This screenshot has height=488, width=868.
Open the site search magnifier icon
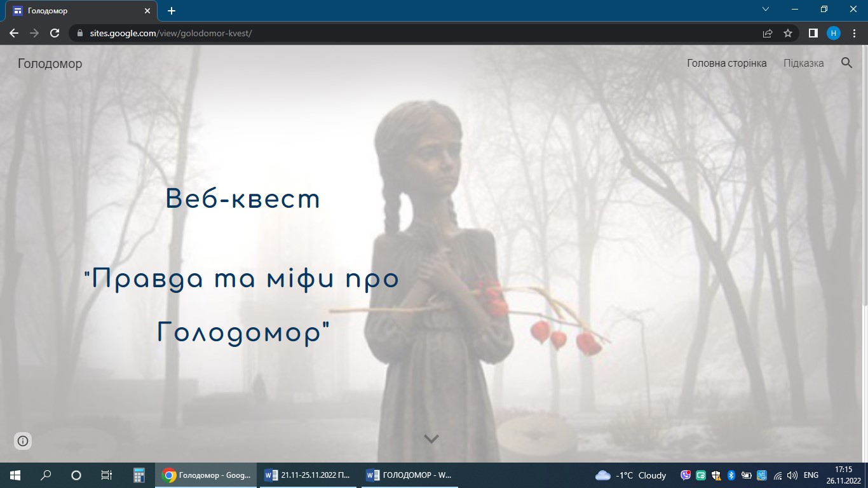point(846,63)
